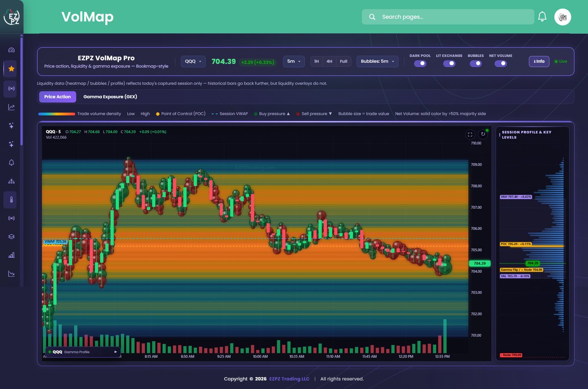Refresh the chart with circular arrow
Image resolution: width=588 pixels, height=389 pixels.
point(483,134)
